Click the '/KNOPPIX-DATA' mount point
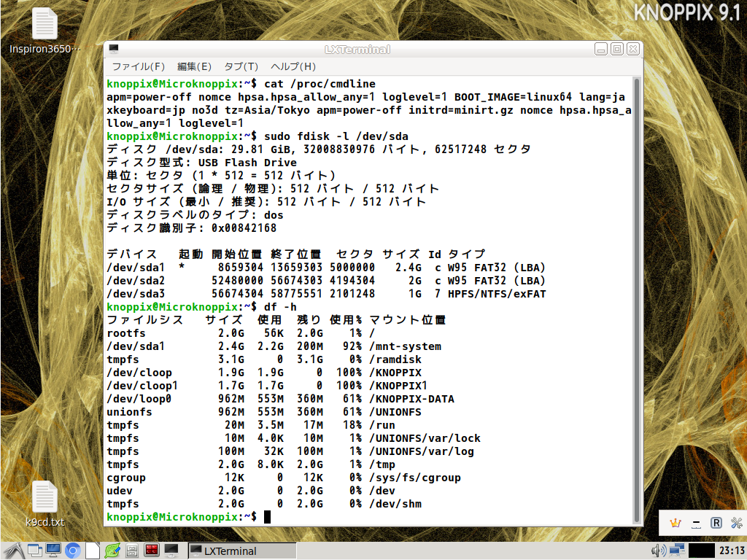This screenshot has width=747, height=560. 411,399
